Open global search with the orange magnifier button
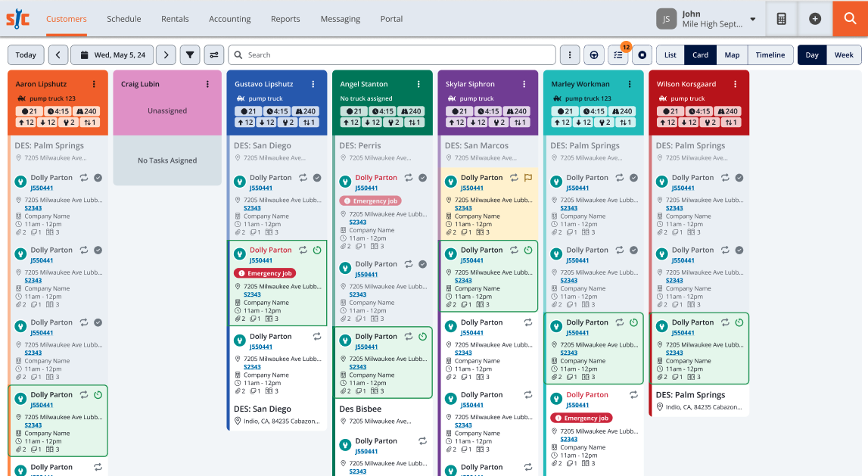The image size is (868, 476). click(851, 19)
